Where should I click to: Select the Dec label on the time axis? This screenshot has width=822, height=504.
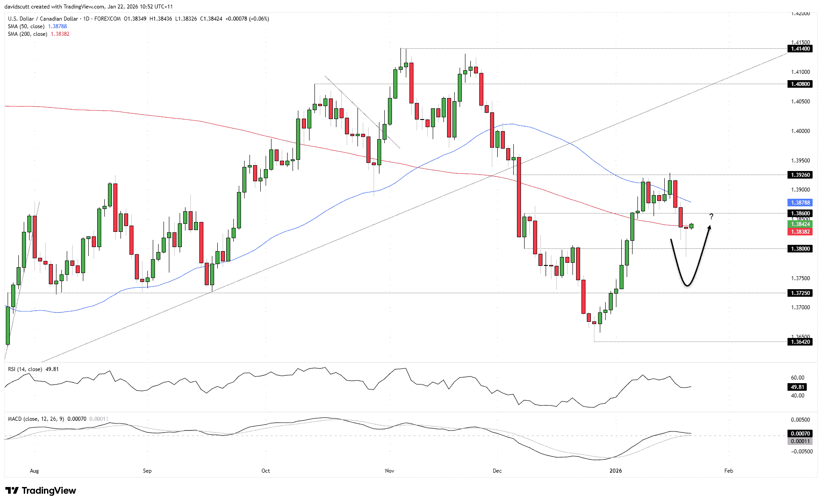click(x=497, y=471)
